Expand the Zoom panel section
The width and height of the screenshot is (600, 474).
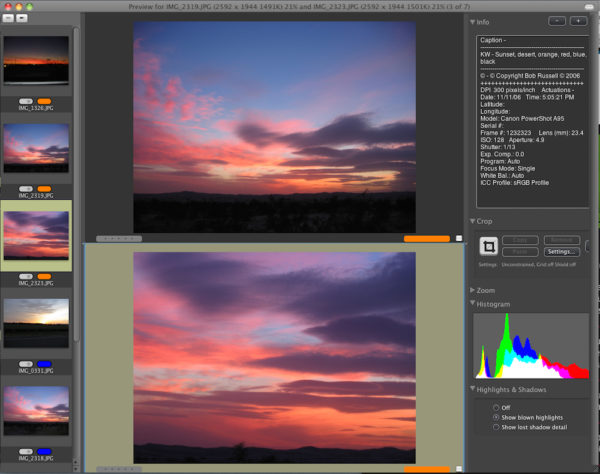472,289
